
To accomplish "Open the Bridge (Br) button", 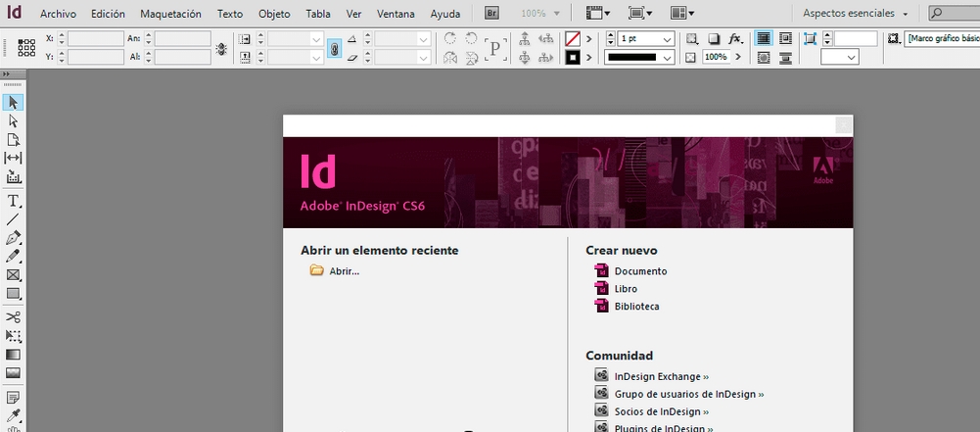I will point(493,13).
